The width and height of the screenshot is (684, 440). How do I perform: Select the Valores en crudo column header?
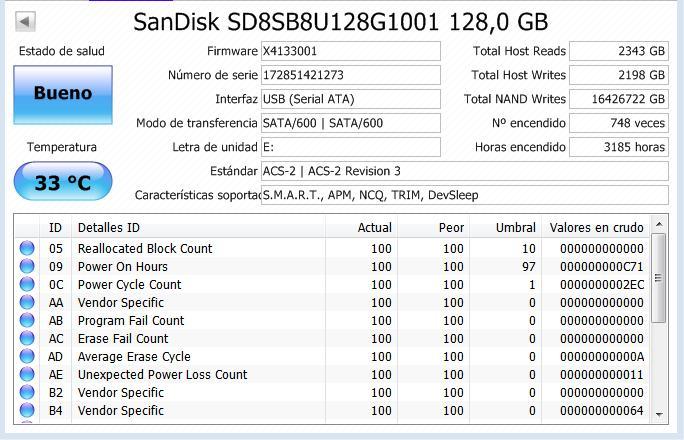tap(596, 227)
